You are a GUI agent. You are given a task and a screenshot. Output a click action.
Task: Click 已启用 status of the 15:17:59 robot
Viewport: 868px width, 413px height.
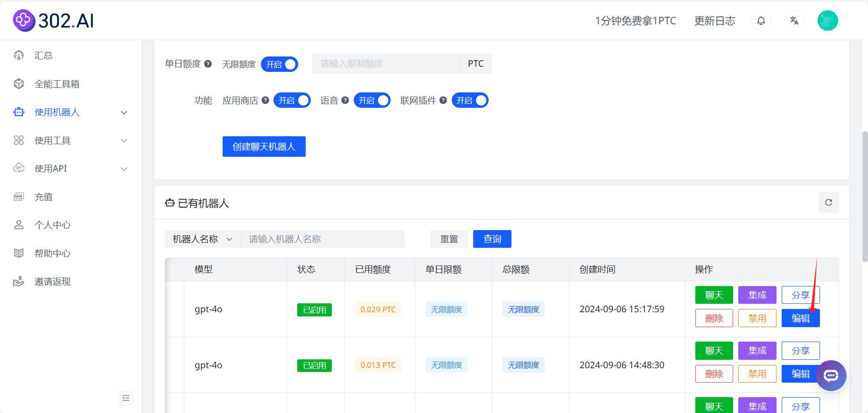tap(315, 310)
